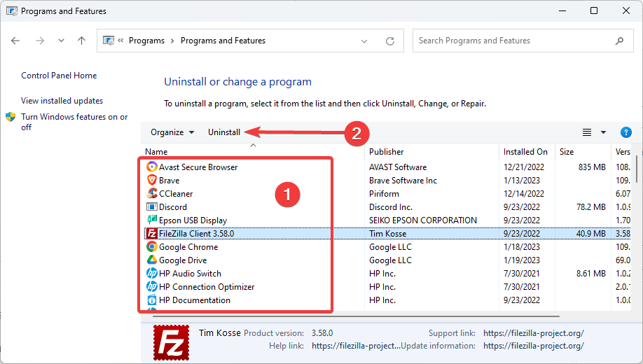This screenshot has width=643, height=364.
Task: Show hidden breadcrumb path chevrons
Action: [x=120, y=40]
